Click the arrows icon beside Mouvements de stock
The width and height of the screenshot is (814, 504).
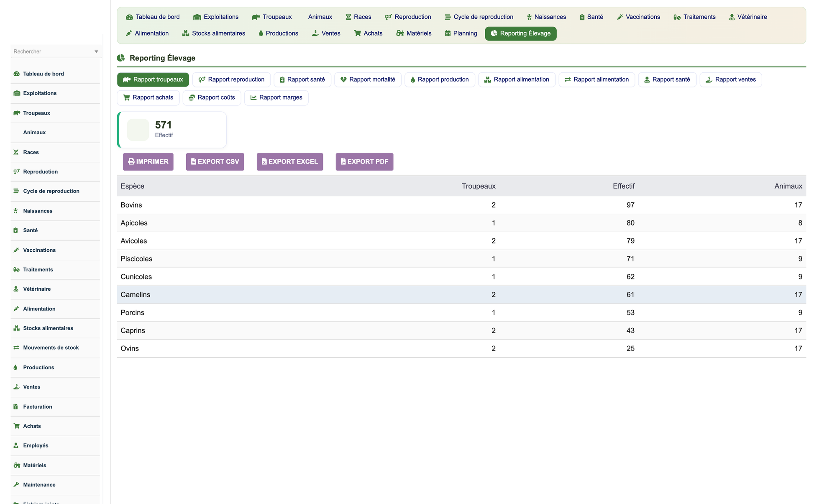click(16, 348)
